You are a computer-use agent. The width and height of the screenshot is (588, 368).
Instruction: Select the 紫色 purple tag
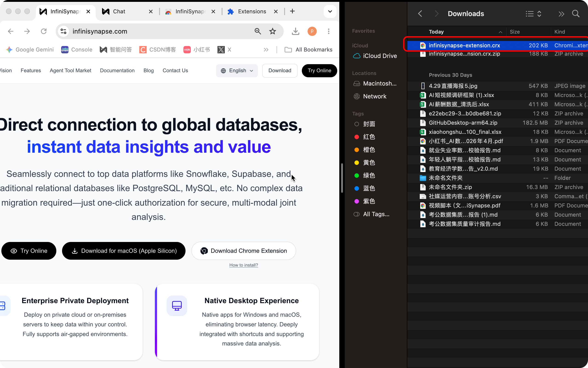point(364,201)
